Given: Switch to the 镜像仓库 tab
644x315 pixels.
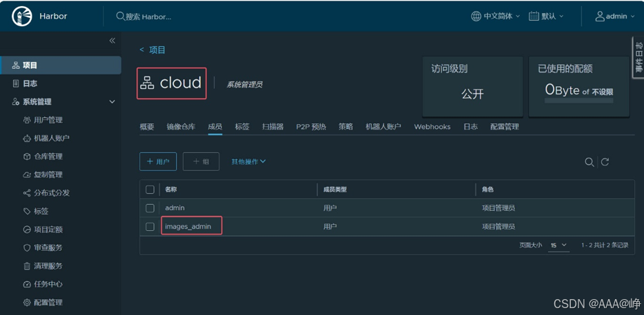Looking at the screenshot, I should pyautogui.click(x=181, y=127).
